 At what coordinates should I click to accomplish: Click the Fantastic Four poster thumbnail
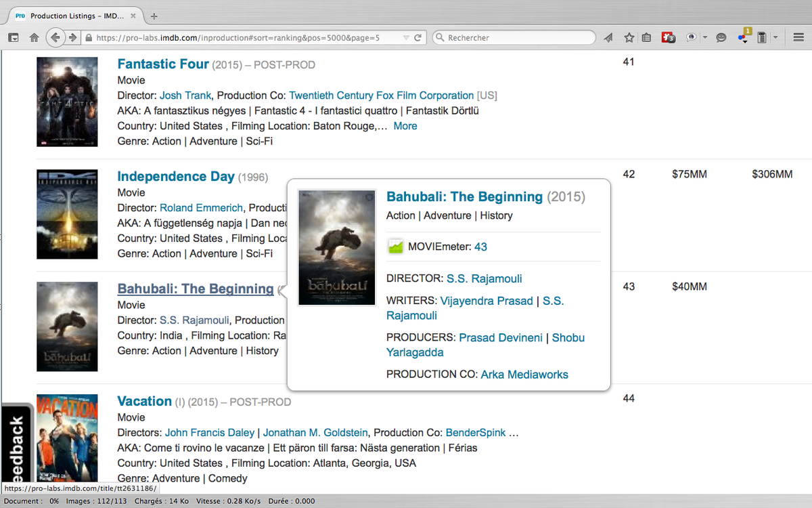pos(67,102)
